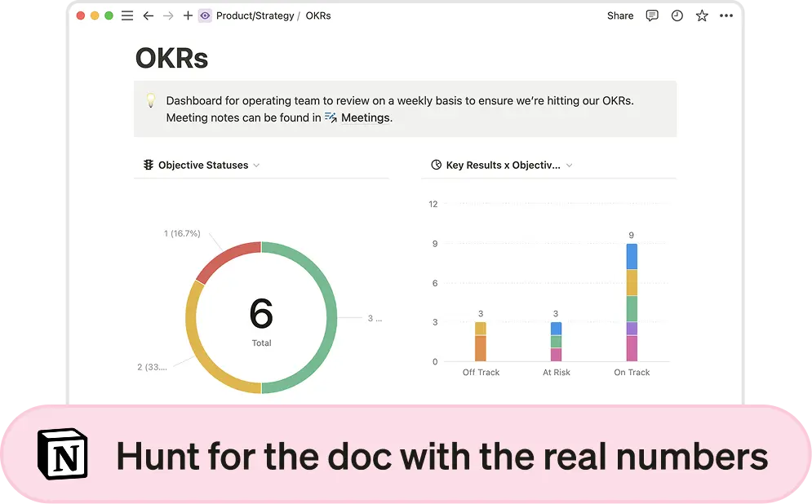Image resolution: width=812 pixels, height=504 pixels.
Task: Click the OKRs breadcrumb
Action: pyautogui.click(x=318, y=15)
